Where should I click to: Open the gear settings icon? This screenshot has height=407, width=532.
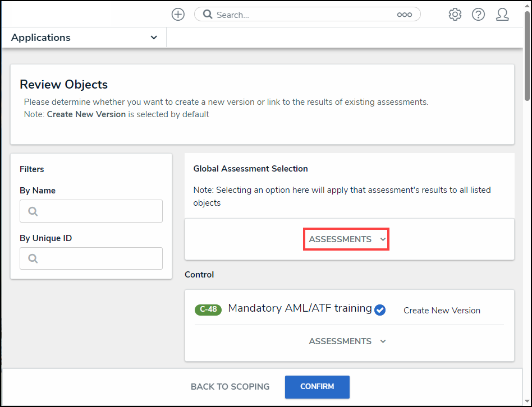click(455, 15)
